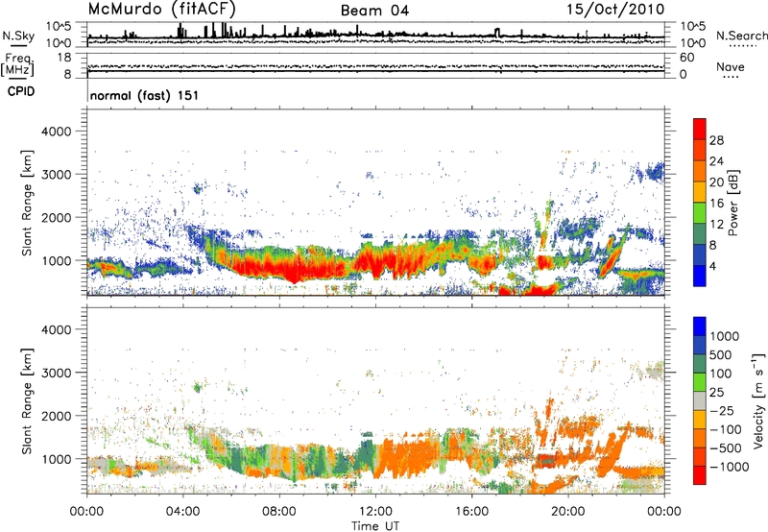Click the '-500' Velocity colorbar label

(x=726, y=447)
